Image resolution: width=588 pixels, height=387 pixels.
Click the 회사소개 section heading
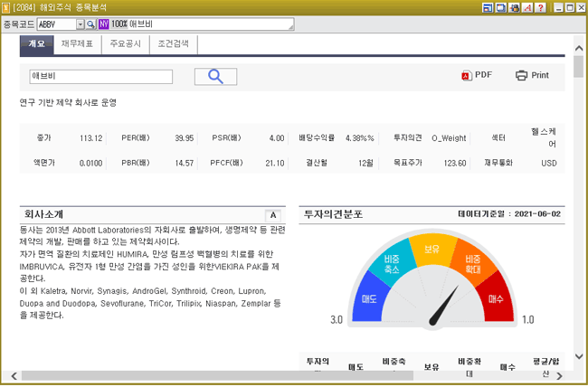tap(44, 214)
